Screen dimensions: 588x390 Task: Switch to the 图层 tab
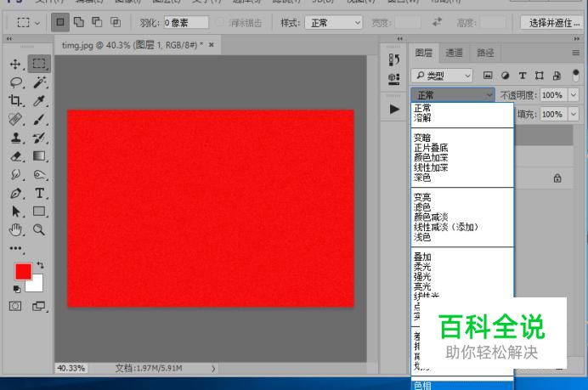(424, 53)
